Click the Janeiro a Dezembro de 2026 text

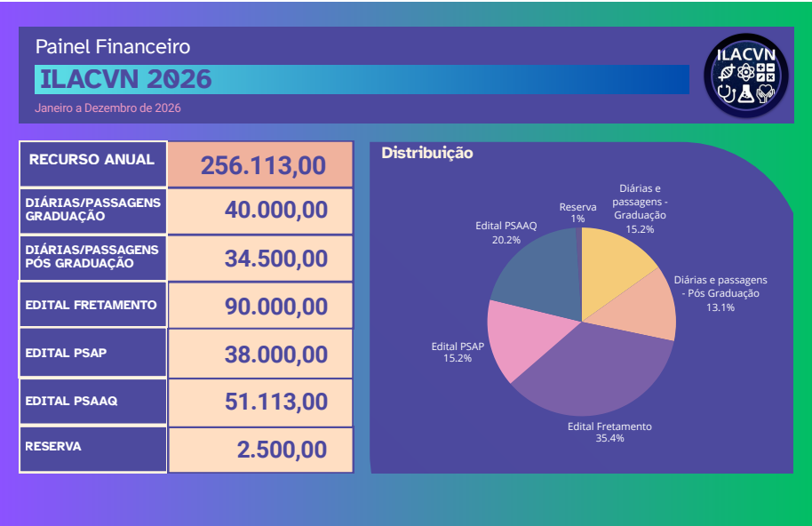107,108
